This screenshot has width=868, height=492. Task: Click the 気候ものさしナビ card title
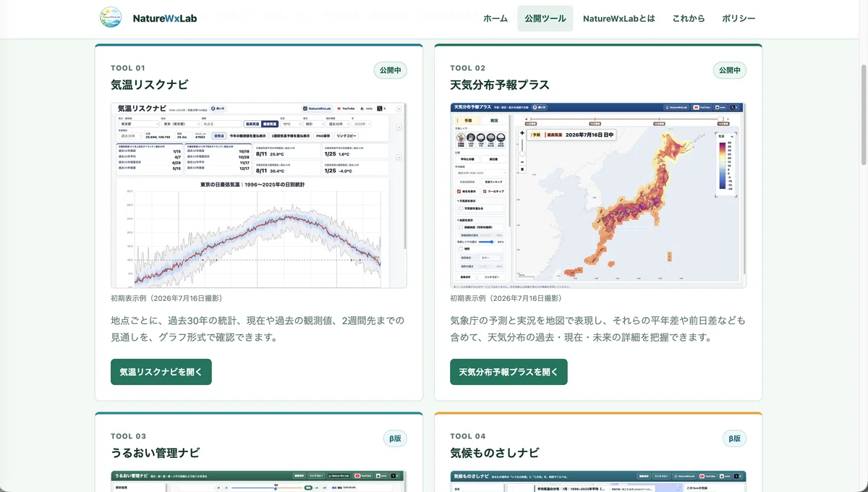[x=495, y=453]
